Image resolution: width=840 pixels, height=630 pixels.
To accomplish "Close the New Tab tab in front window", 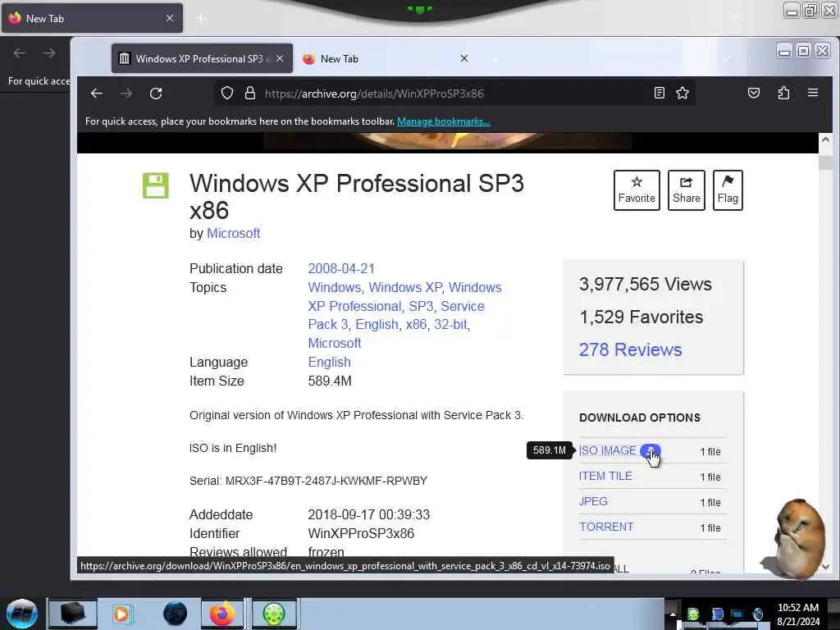I will click(464, 58).
